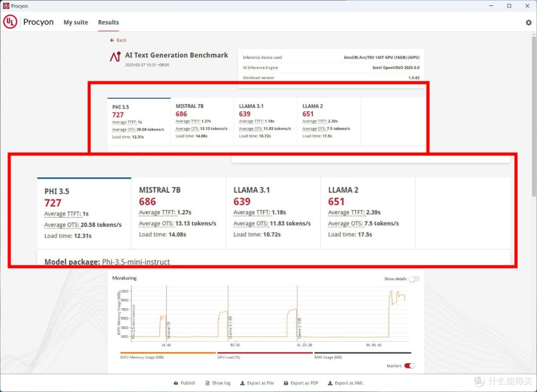The height and width of the screenshot is (392, 537).
Task: Click the UL Procyon logo
Action: click(x=10, y=22)
